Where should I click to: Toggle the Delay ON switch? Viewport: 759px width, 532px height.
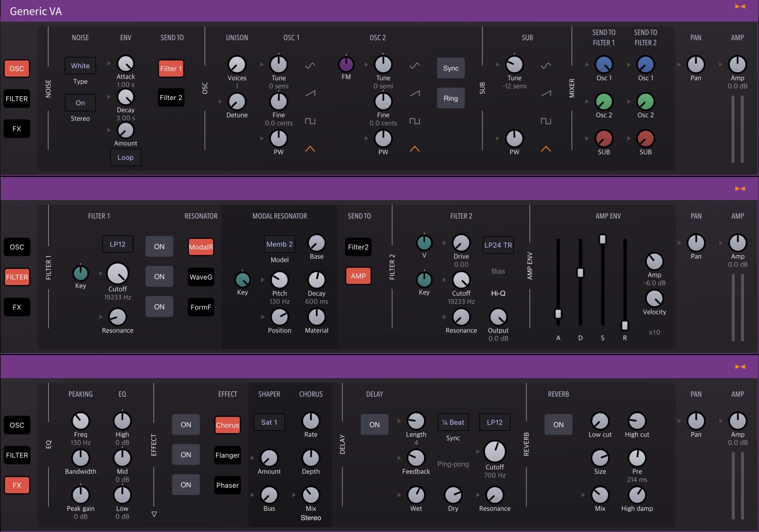375,425
